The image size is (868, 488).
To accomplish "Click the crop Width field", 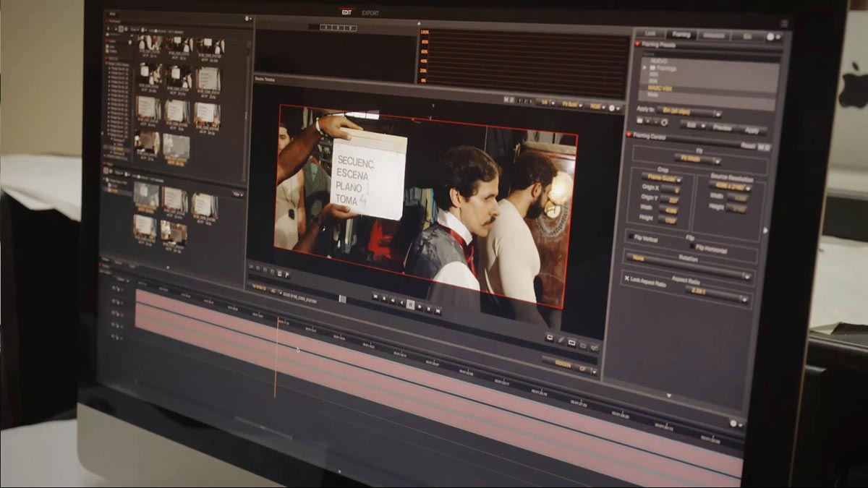I will (x=668, y=209).
